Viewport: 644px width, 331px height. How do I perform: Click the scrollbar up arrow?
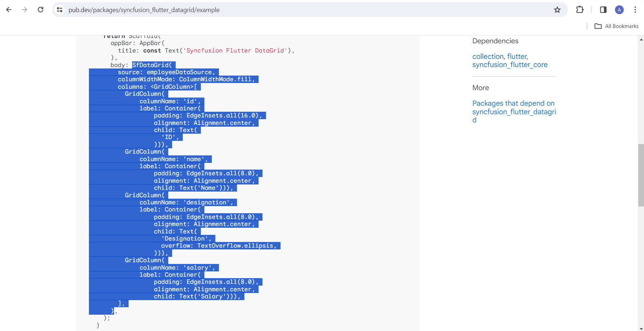[641, 40]
